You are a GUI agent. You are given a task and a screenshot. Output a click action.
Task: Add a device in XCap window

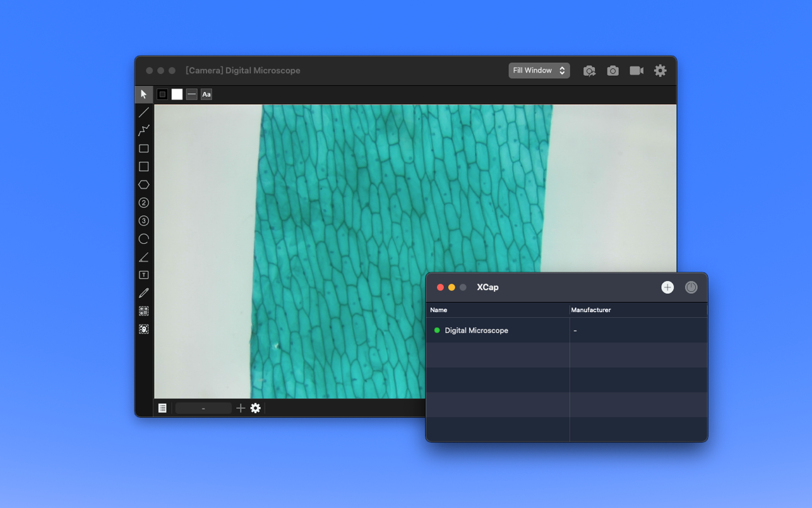[667, 287]
